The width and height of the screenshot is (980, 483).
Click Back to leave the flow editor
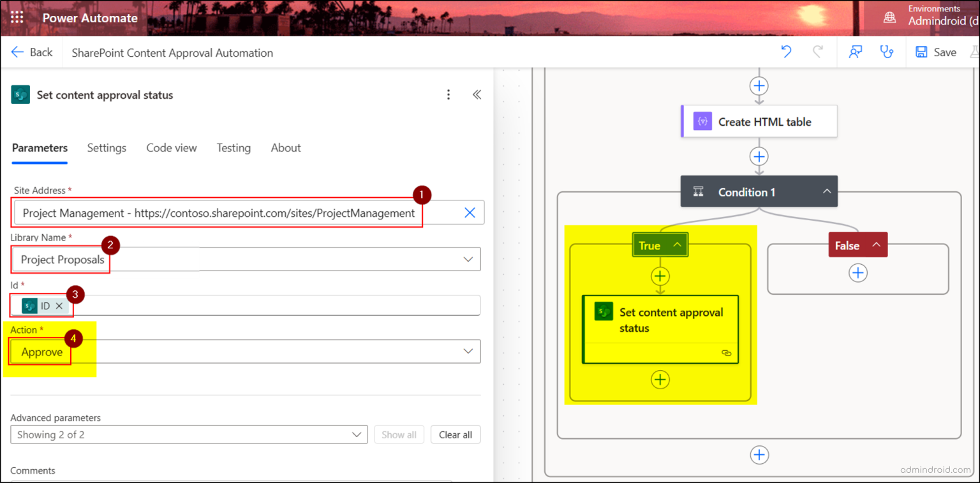[32, 52]
